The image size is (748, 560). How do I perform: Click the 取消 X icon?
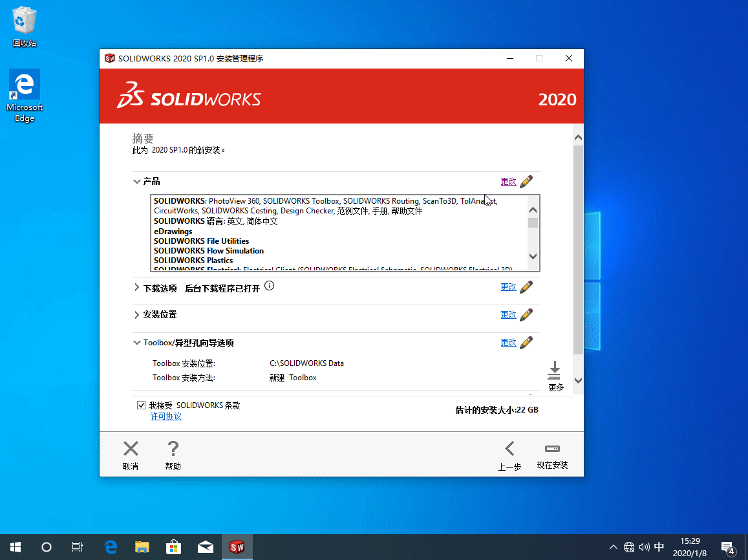click(131, 449)
